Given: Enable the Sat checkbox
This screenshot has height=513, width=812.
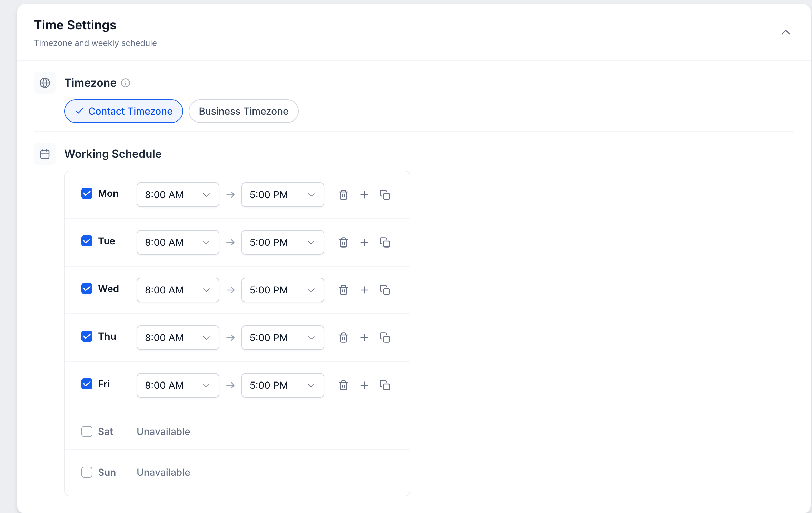Looking at the screenshot, I should [x=87, y=432].
